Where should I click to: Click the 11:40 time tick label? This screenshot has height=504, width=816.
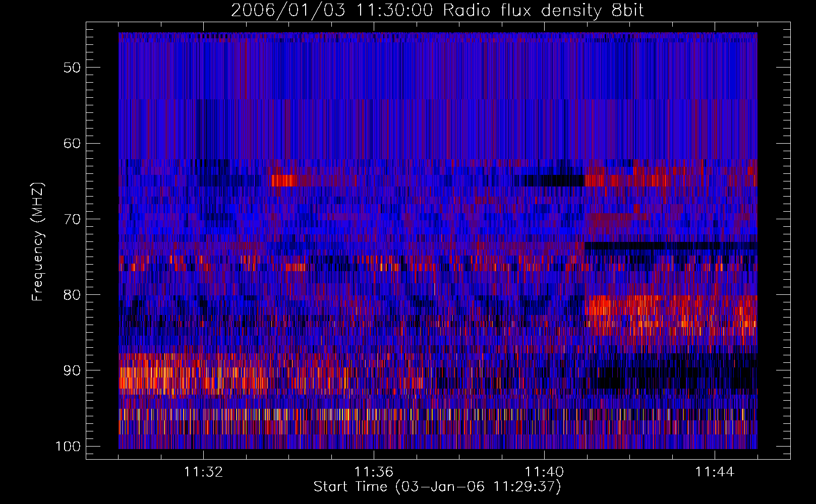544,472
